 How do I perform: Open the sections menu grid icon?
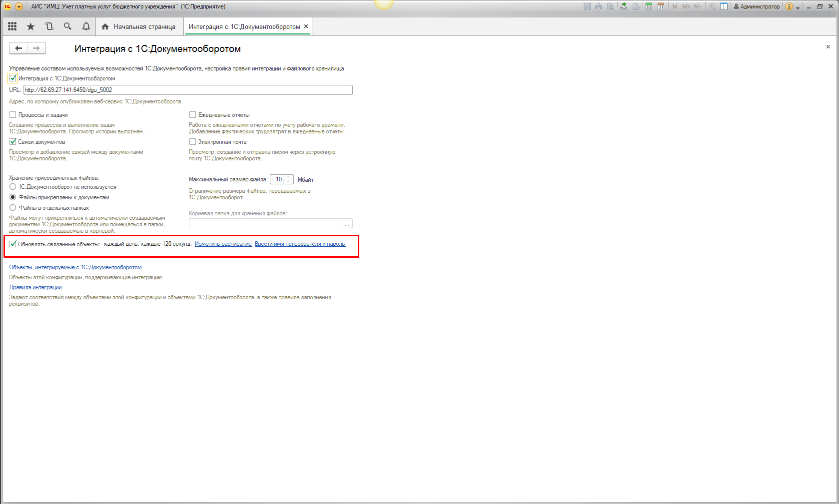pos(12,26)
